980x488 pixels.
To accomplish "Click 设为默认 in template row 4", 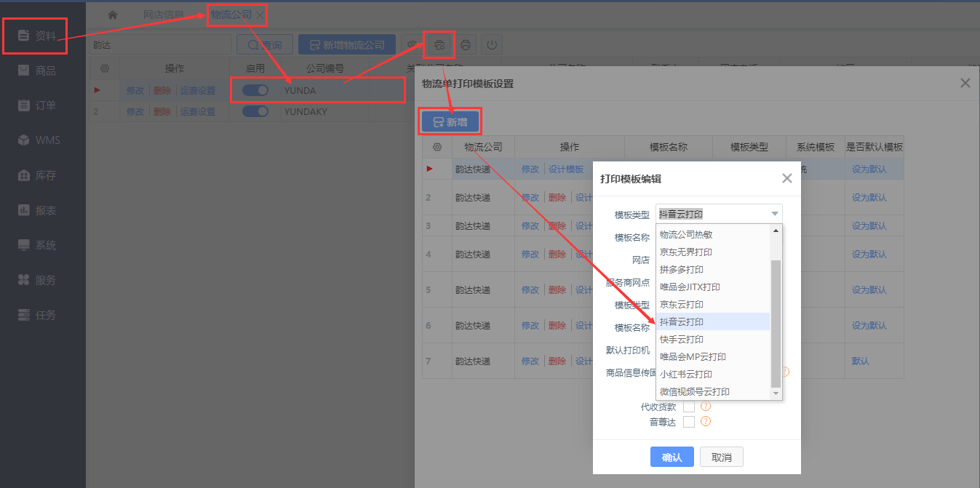I will (x=869, y=254).
